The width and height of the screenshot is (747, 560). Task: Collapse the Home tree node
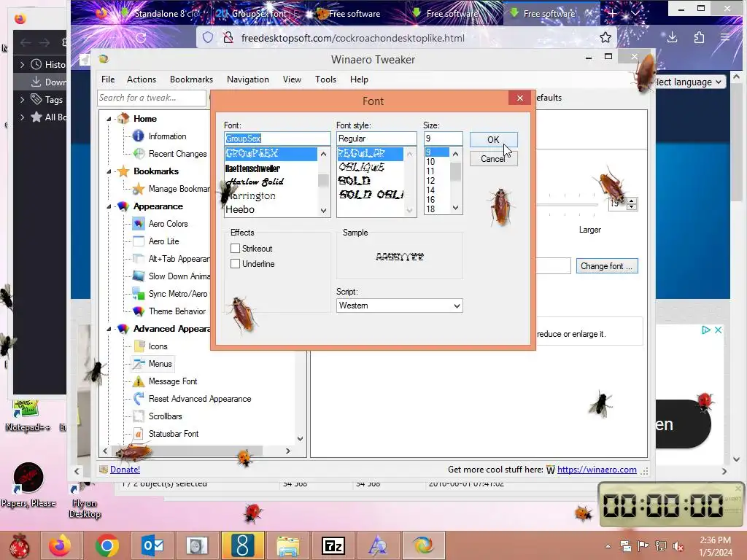pos(109,119)
